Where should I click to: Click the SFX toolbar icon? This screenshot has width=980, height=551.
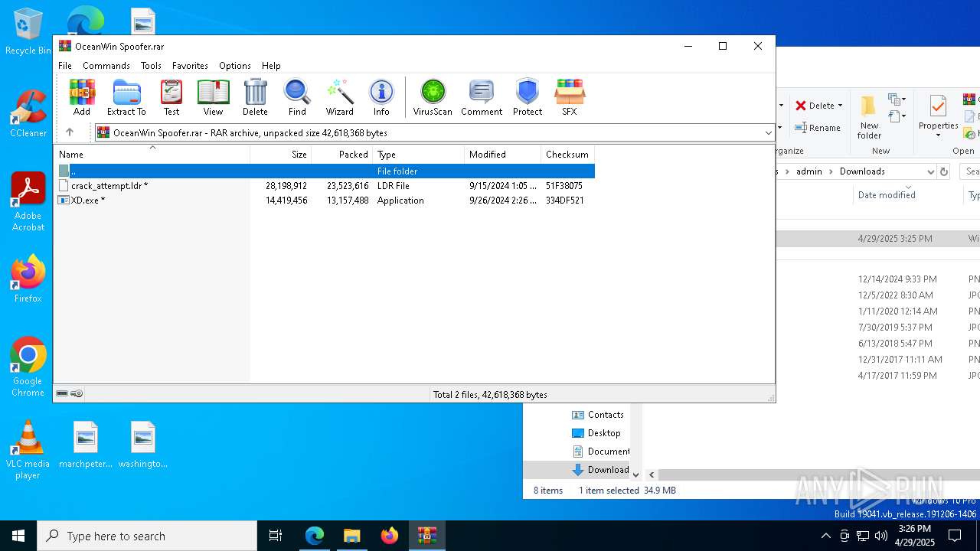pos(570,97)
